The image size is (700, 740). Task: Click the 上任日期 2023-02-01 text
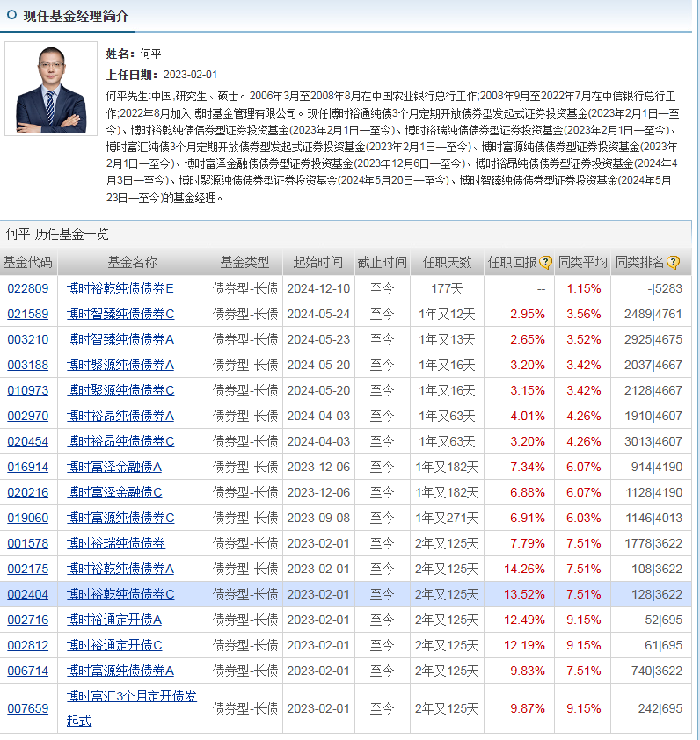[x=162, y=75]
